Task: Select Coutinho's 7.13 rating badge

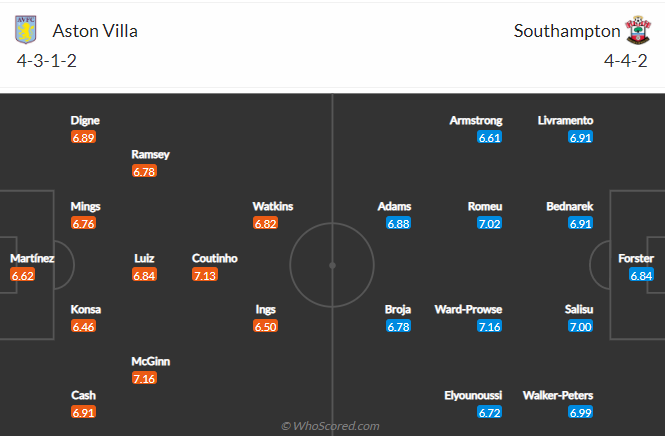Action: point(205,275)
